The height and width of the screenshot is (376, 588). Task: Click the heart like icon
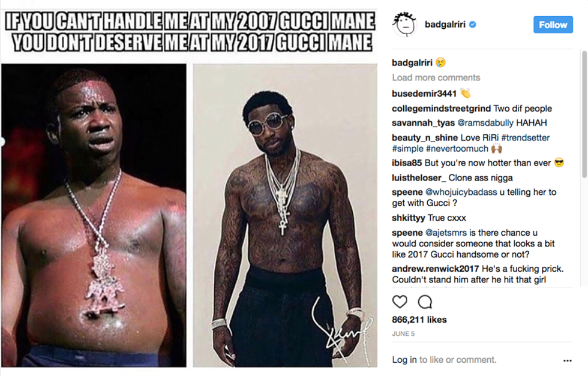(400, 302)
